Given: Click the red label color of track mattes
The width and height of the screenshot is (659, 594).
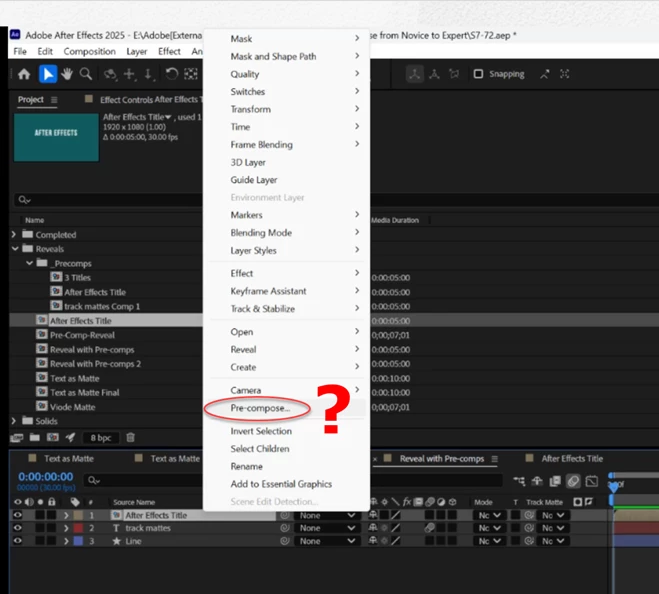Looking at the screenshot, I should (78, 528).
